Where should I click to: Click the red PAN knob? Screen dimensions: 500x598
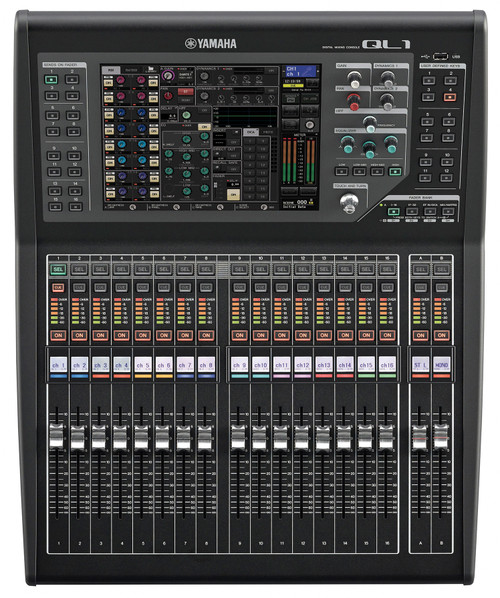tap(354, 101)
